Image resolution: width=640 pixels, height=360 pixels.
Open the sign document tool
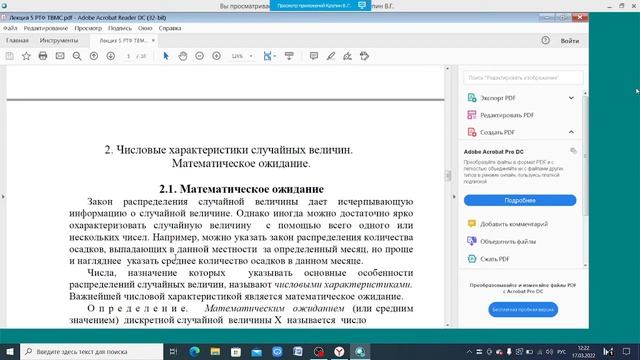tap(347, 56)
